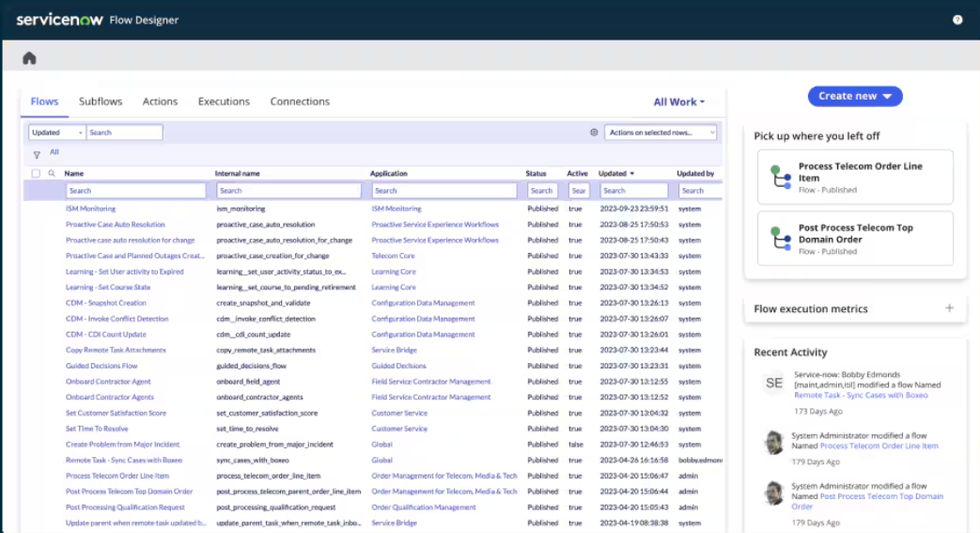Click the timestamp 2023-09-23 23:59:51

coord(633,209)
